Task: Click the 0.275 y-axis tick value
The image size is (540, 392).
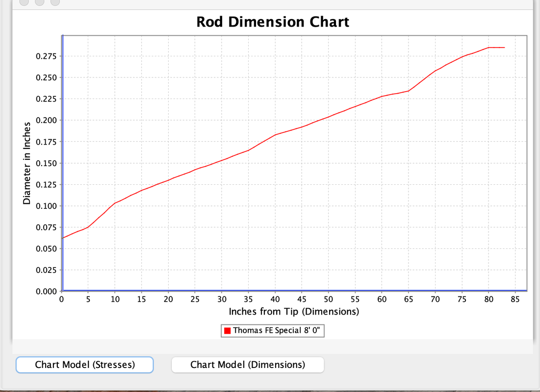Action: point(46,56)
